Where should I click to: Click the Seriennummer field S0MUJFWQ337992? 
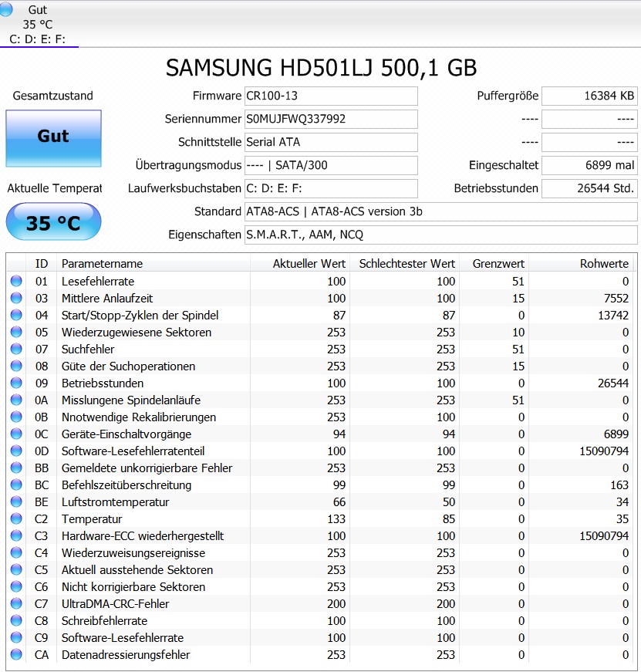(331, 119)
